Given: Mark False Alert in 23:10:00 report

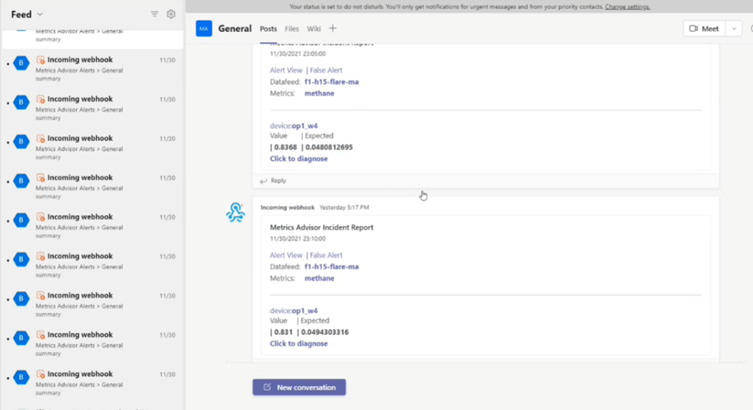Looking at the screenshot, I should point(326,255).
